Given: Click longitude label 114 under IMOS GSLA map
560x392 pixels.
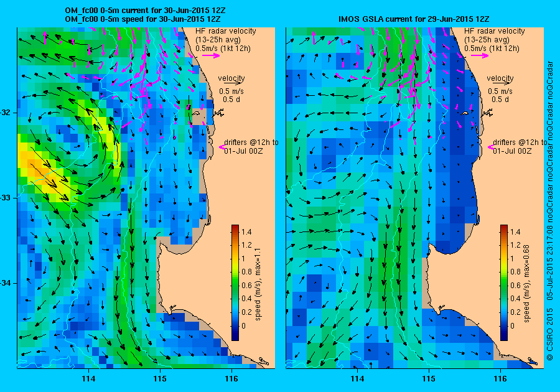Looking at the screenshot, I should 357,379.
